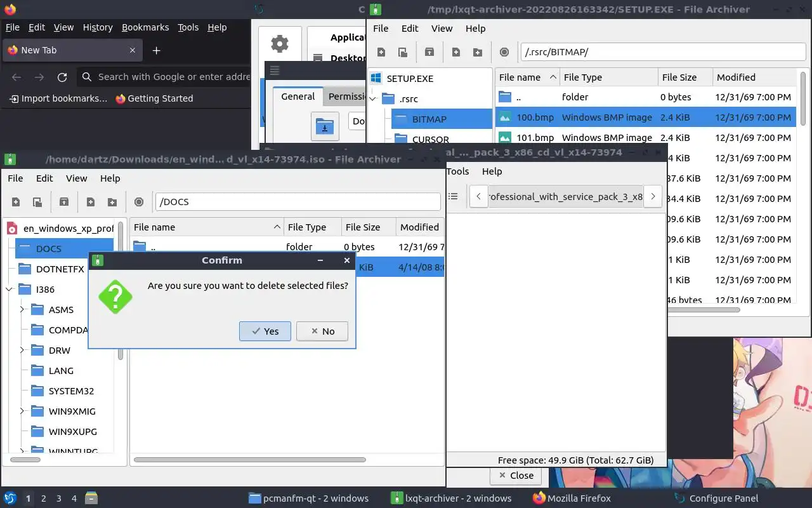Click Add folder icon in ISO archiver toolbar

[x=112, y=202]
